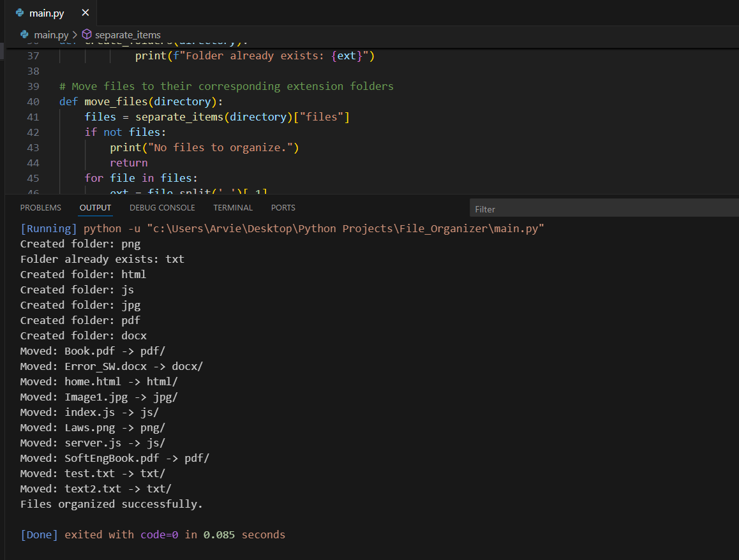The width and height of the screenshot is (739, 560).
Task: Click the '[Done] exited with code=0' line
Action: click(153, 534)
